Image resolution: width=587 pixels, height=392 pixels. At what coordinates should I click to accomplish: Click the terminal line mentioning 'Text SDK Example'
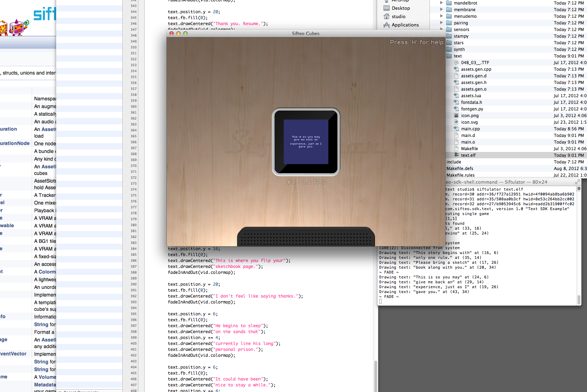[507, 209]
